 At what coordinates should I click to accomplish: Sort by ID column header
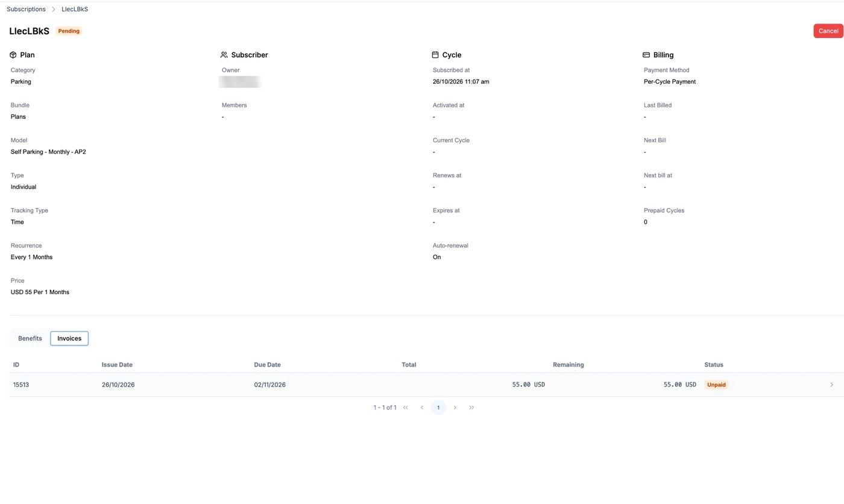tap(16, 365)
